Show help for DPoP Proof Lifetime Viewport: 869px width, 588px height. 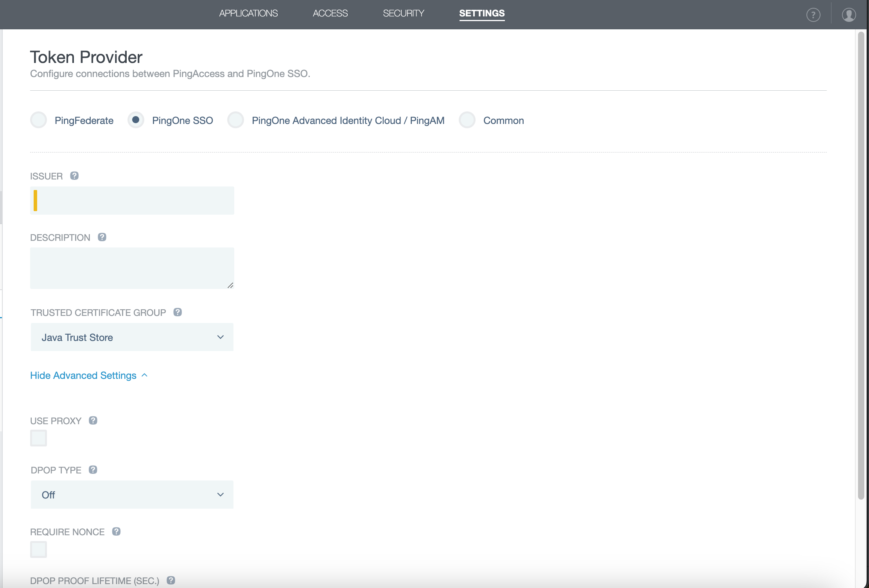pos(171,580)
